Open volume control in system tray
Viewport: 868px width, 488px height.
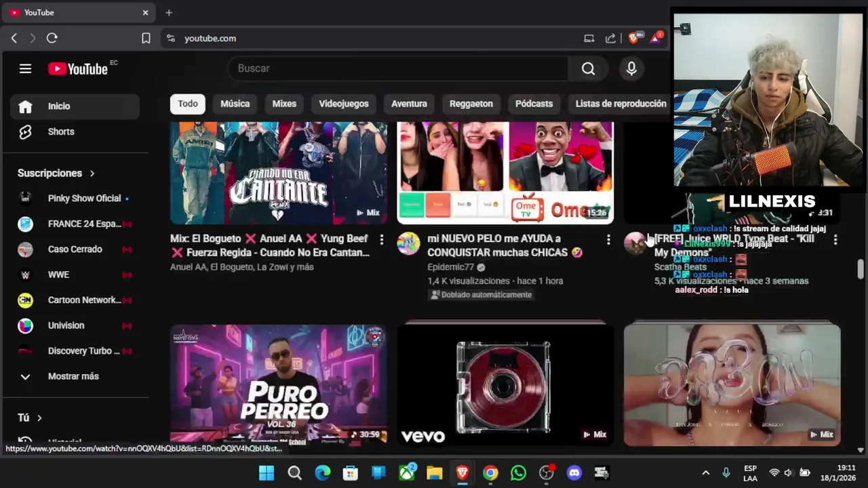(789, 472)
